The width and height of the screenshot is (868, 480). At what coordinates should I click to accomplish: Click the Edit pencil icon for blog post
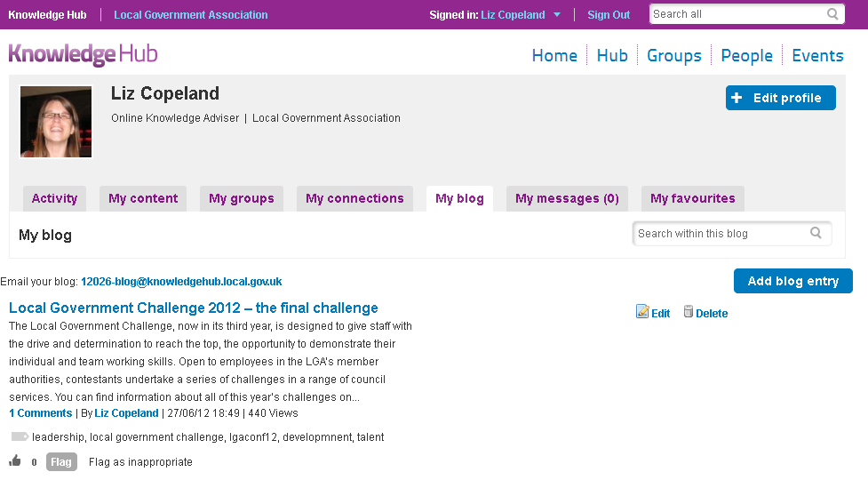pos(642,312)
